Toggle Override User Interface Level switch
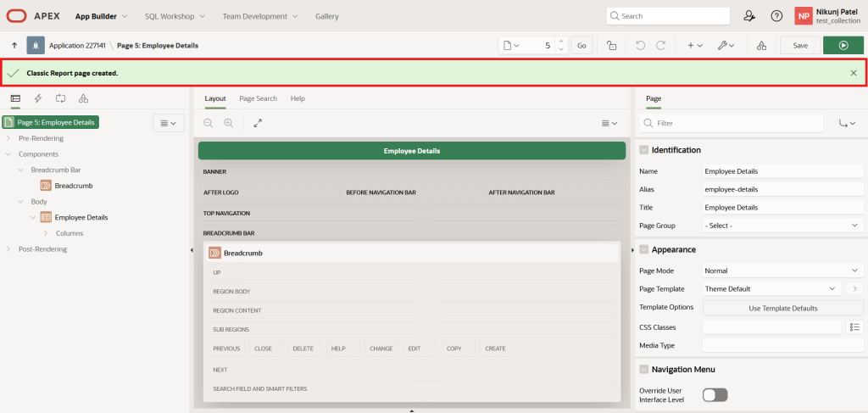 click(715, 394)
